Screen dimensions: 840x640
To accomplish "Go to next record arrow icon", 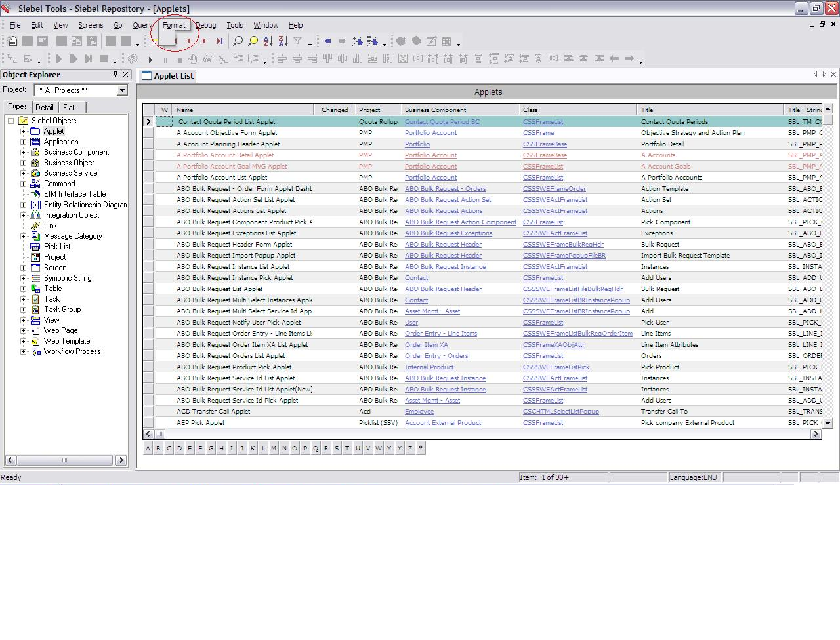I will click(x=205, y=41).
